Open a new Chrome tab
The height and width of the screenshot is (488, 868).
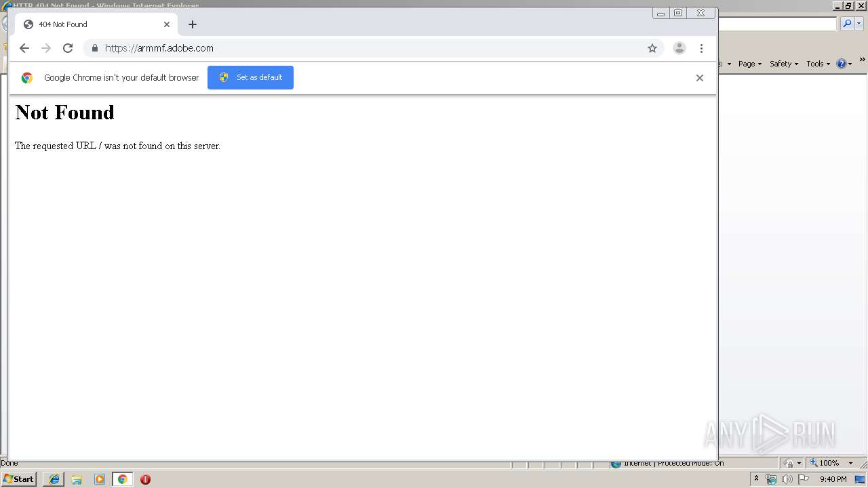point(193,24)
